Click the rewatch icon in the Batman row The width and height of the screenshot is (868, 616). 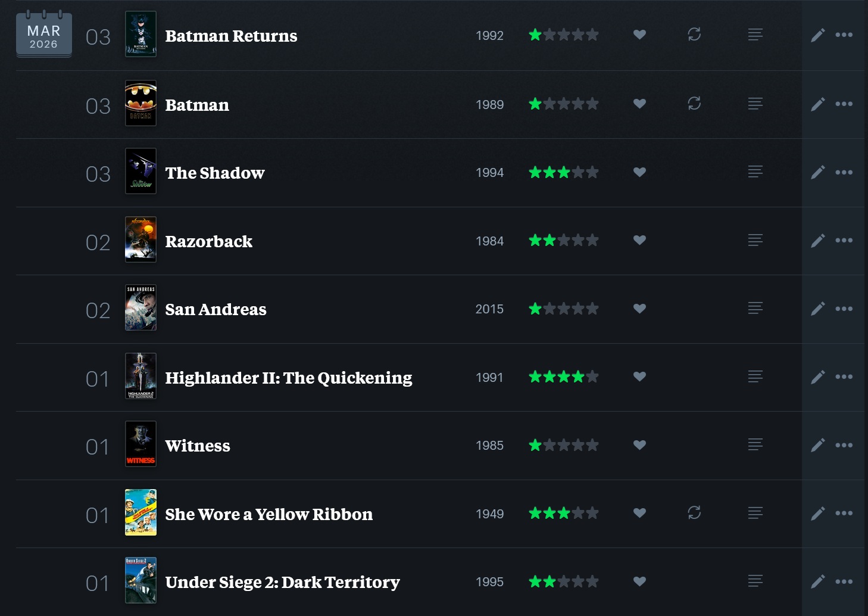coord(694,104)
